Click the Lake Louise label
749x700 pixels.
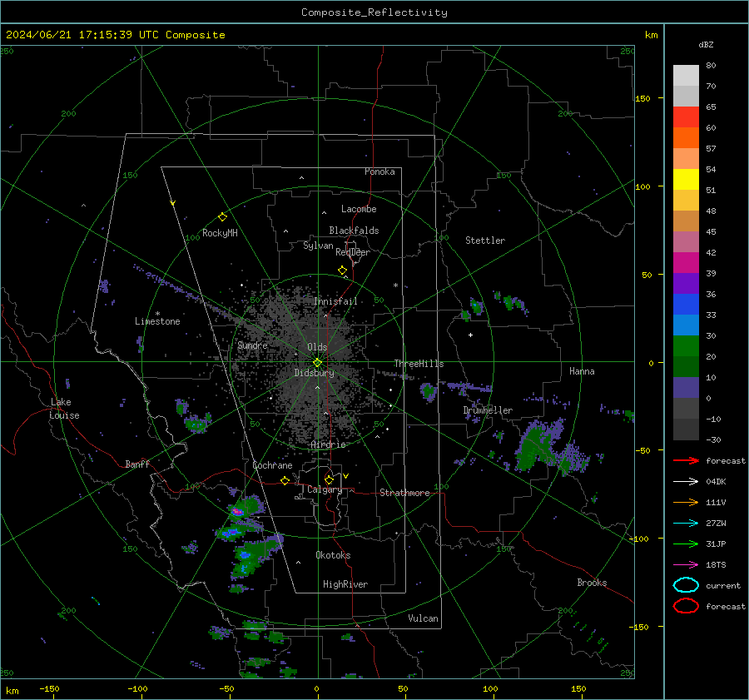point(64,409)
